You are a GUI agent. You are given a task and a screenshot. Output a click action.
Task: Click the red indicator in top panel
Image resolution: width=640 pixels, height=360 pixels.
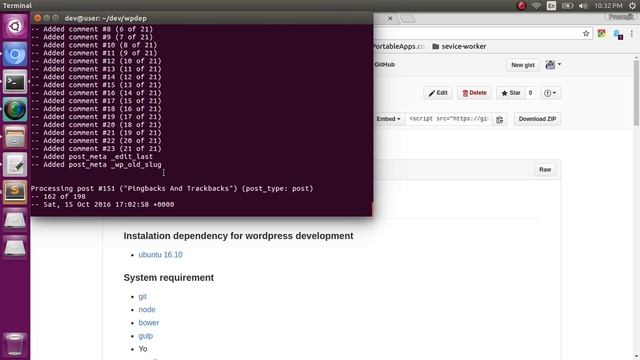pyautogui.click(x=521, y=6)
